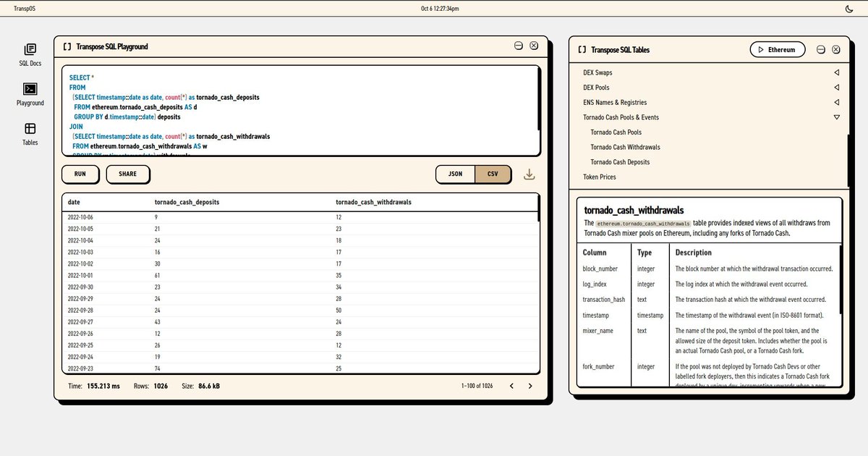Go to next results page arrow

click(x=529, y=387)
